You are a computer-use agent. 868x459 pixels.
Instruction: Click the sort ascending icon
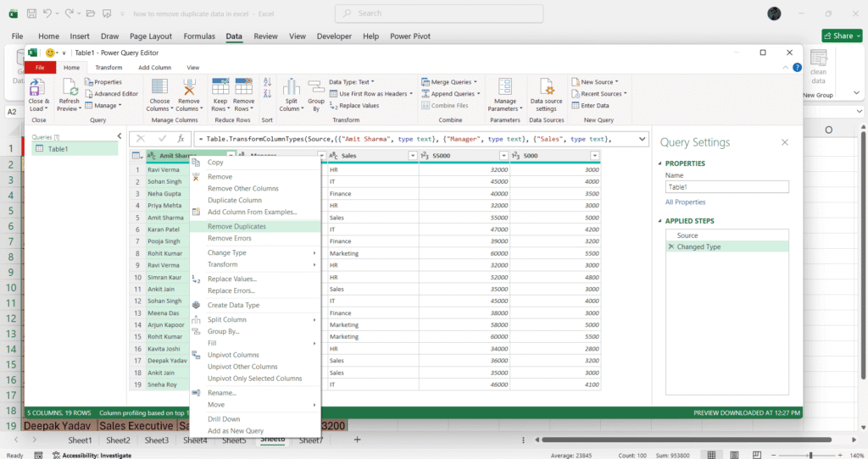point(267,82)
